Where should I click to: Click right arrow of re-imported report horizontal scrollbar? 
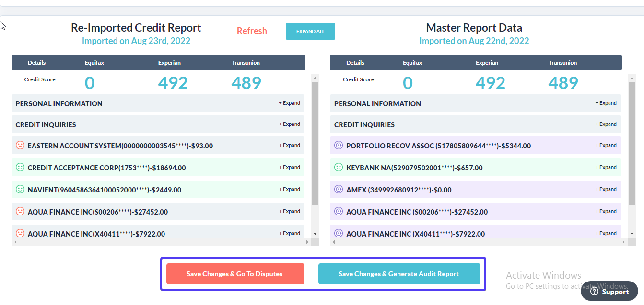click(x=307, y=242)
